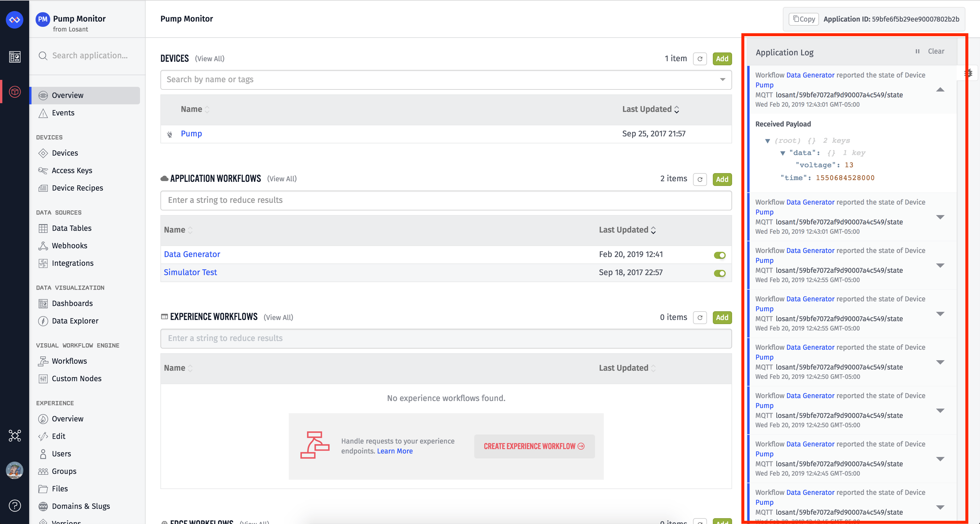Sort devices by Last Updated column

pos(650,109)
